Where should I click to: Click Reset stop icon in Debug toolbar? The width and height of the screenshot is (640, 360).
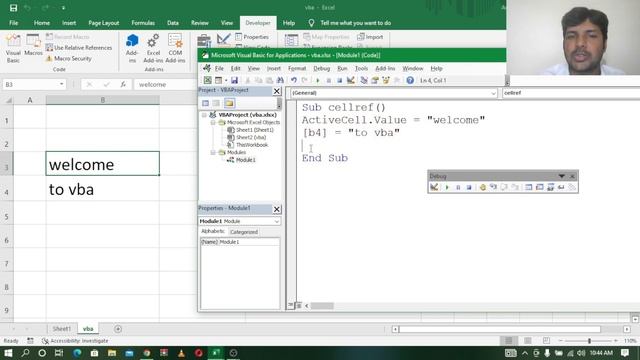point(469,187)
